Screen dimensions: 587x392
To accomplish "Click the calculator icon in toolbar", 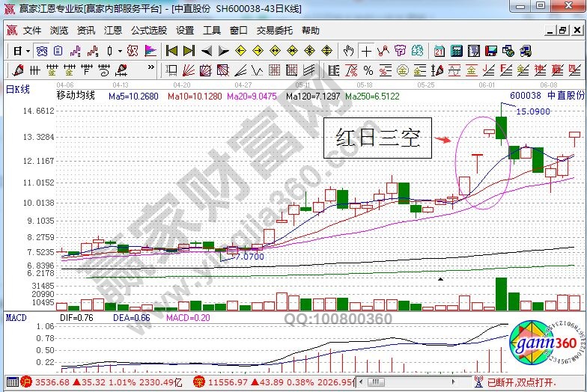I will pos(455,52).
